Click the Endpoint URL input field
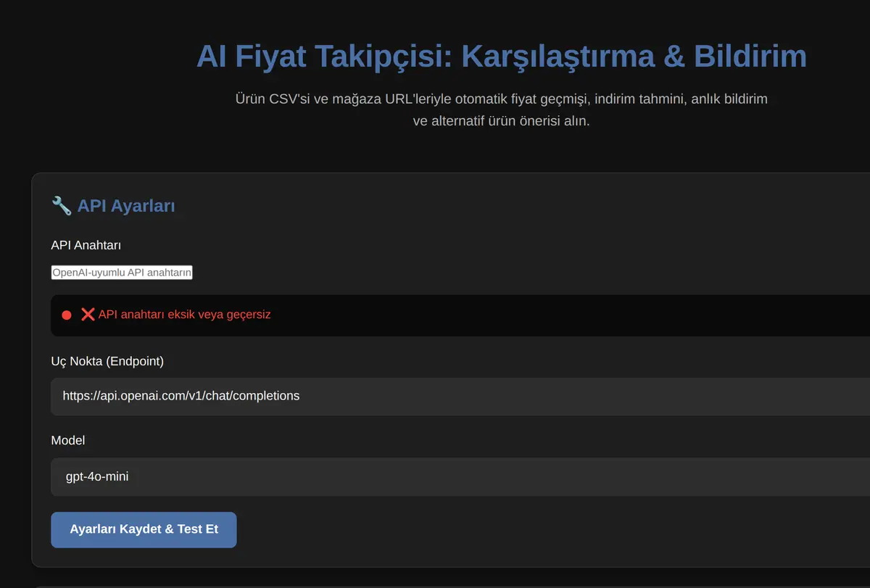Image resolution: width=870 pixels, height=588 pixels. pyautogui.click(x=460, y=396)
